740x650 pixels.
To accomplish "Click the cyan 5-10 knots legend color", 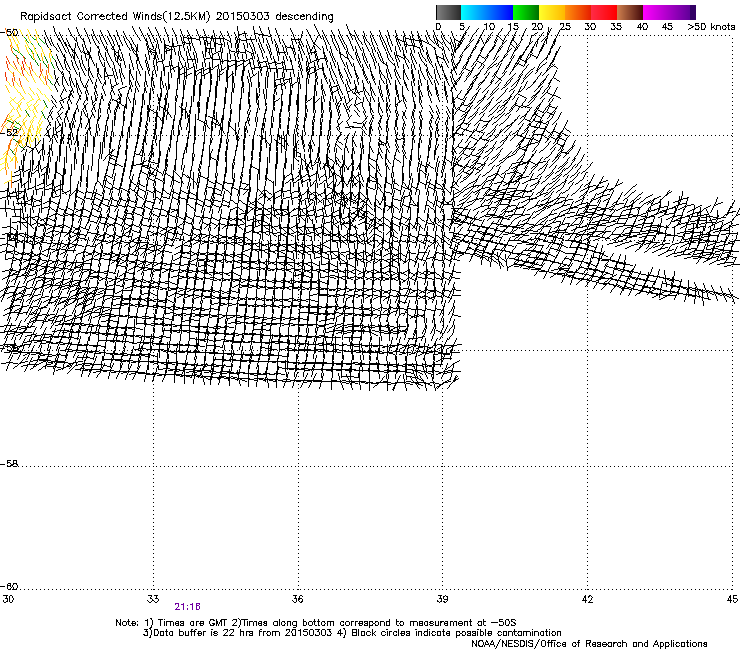I will (x=474, y=12).
